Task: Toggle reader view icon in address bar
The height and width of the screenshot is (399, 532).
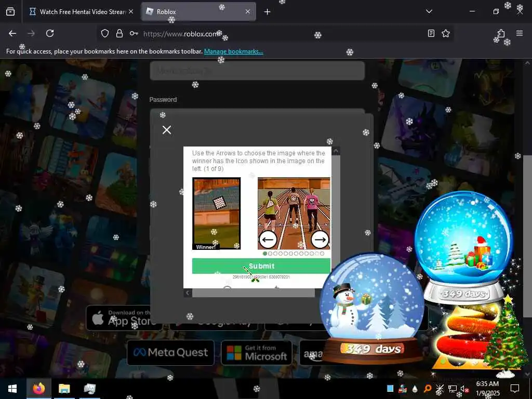Action: pyautogui.click(x=431, y=33)
